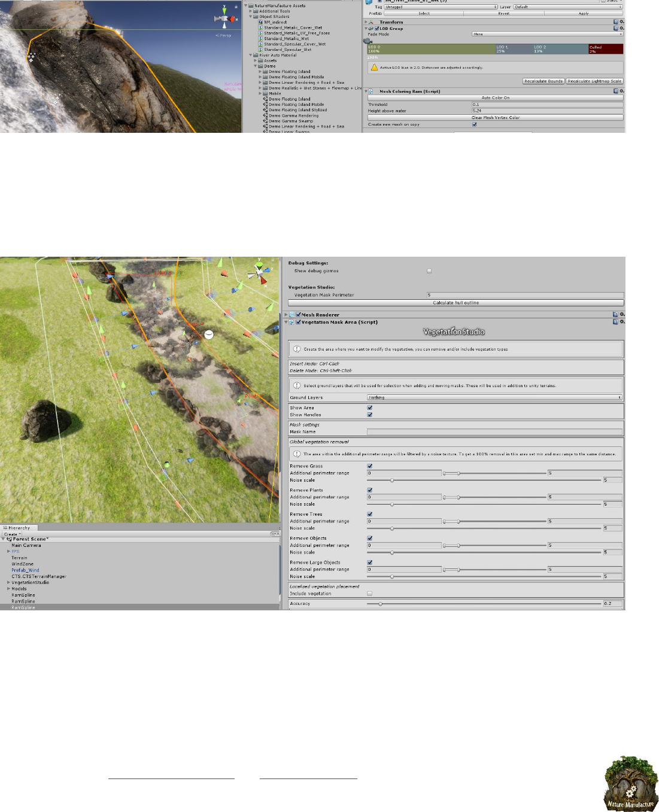Viewport: 659px width, 812px height.
Task: Toggle the Remove Large Objects checkbox
Action: click(x=369, y=562)
